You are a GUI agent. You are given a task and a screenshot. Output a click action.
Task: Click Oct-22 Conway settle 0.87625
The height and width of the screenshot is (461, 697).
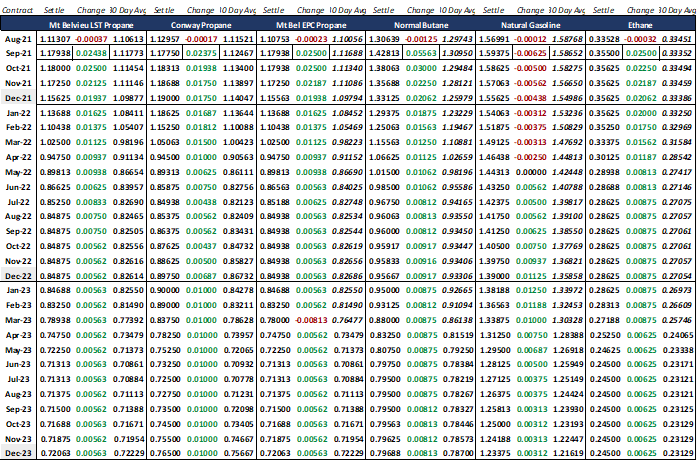coord(165,246)
